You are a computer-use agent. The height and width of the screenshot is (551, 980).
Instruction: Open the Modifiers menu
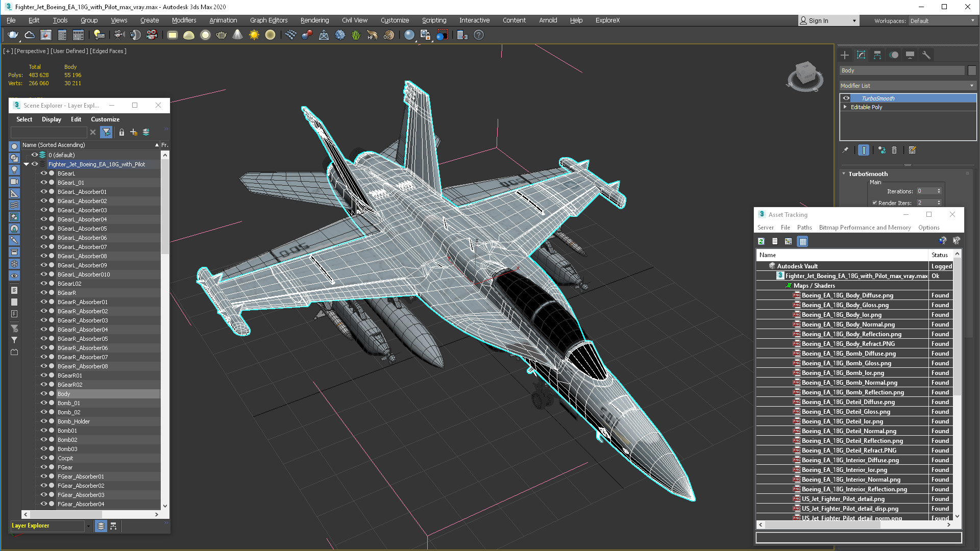tap(184, 20)
